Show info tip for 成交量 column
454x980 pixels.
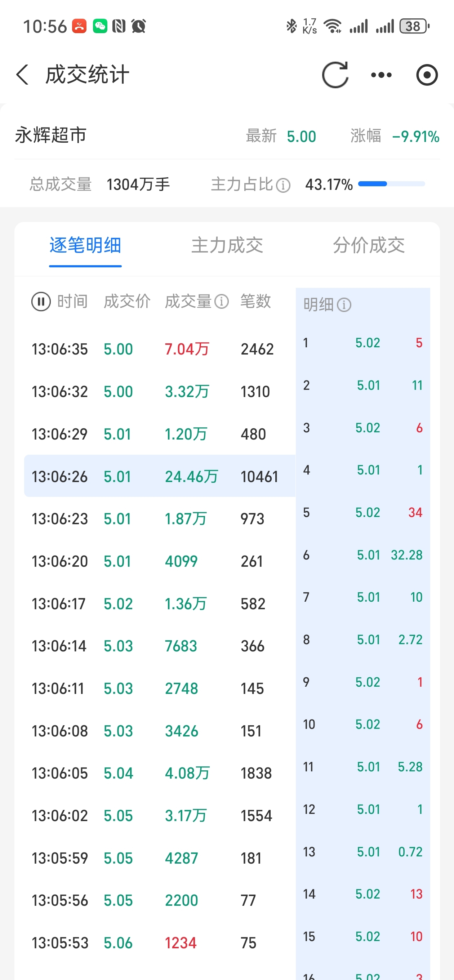tap(222, 302)
